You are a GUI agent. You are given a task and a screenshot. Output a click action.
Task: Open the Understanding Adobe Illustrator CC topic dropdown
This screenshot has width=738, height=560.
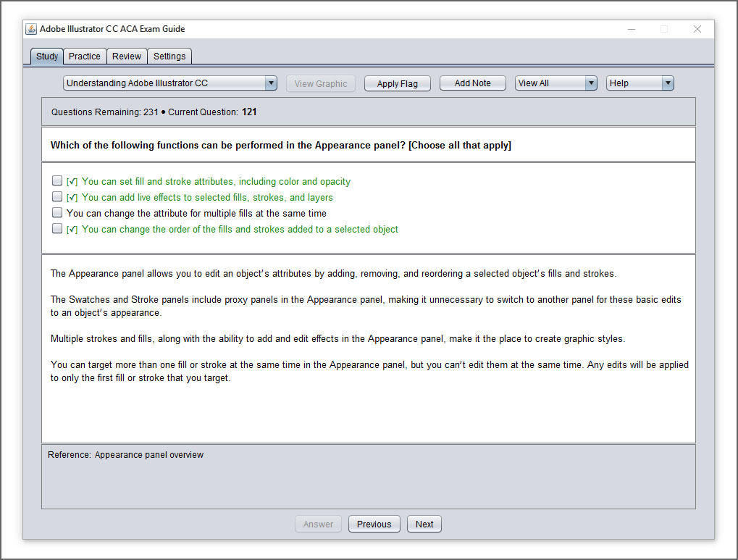[x=170, y=83]
